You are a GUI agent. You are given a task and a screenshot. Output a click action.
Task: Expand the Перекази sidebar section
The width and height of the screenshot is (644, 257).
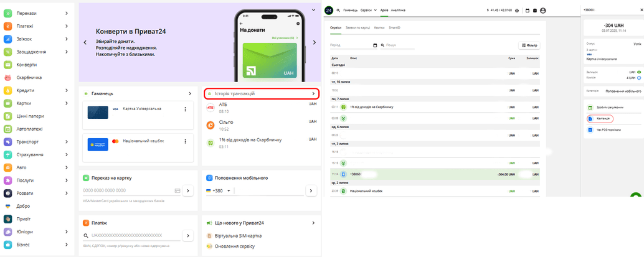[x=67, y=13]
